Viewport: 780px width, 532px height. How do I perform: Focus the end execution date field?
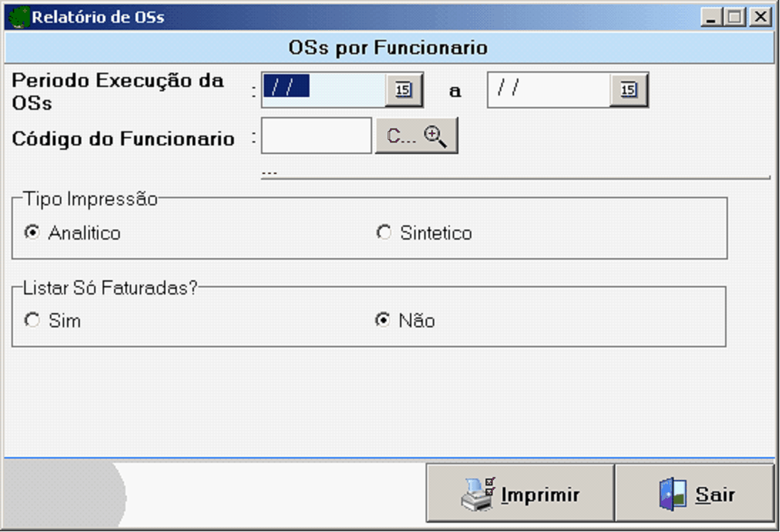(548, 90)
